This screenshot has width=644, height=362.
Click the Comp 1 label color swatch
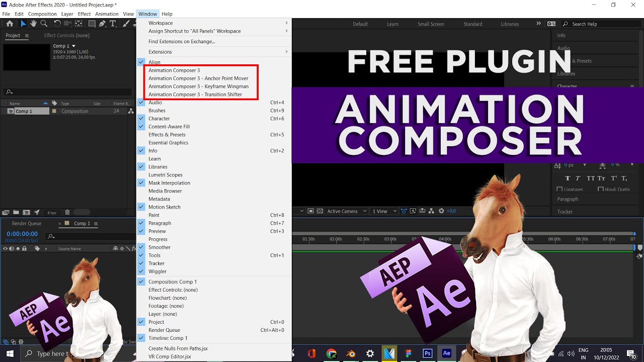pos(54,111)
